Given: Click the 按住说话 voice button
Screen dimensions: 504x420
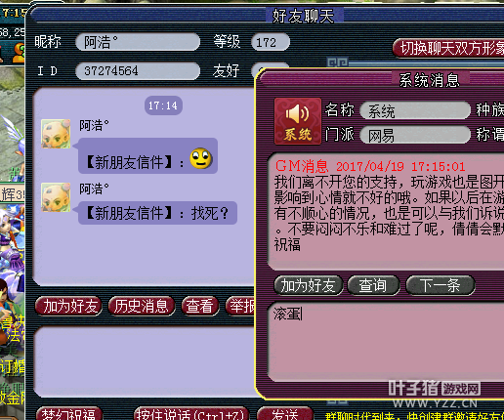Looking at the screenshot, I should pos(191,413).
